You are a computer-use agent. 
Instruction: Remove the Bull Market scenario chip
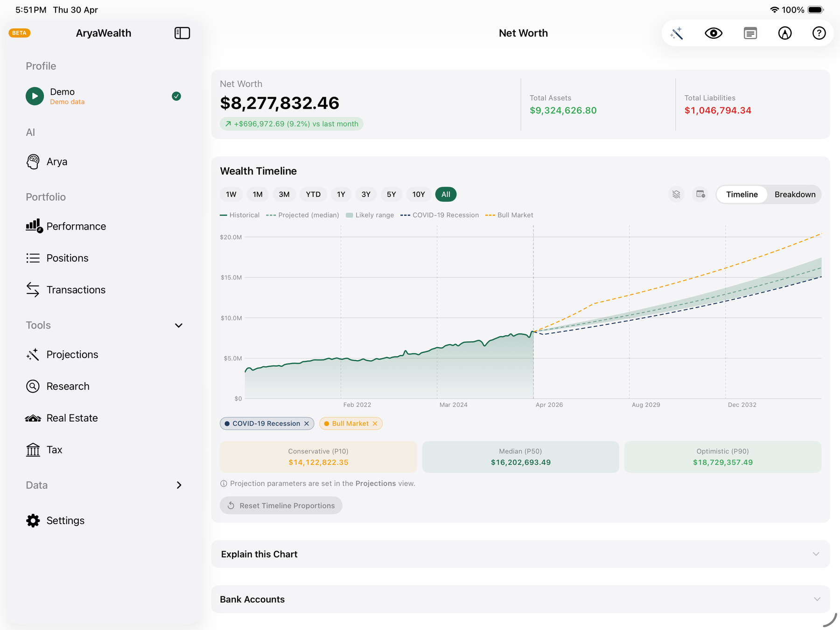click(375, 424)
